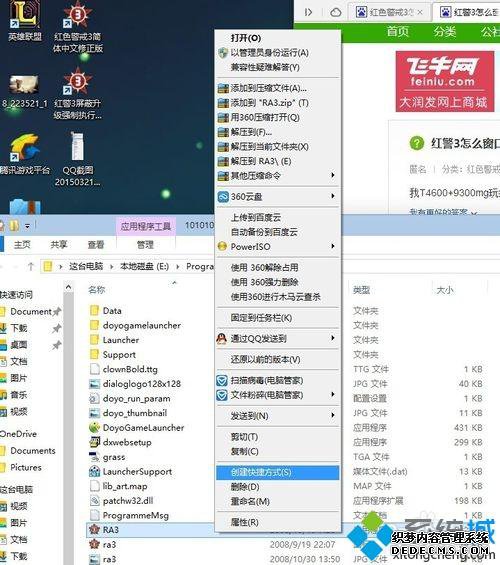Click the green question mark icon on webpage
The height and width of the screenshot is (565, 500).
coord(417,143)
